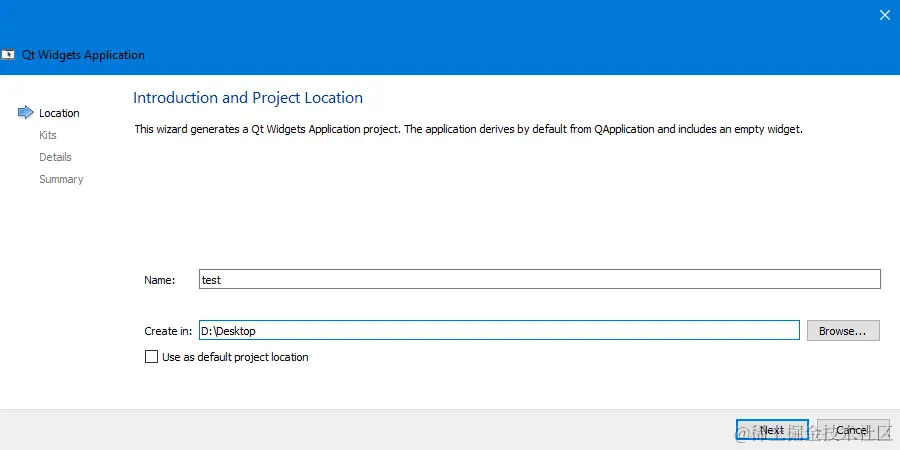The height and width of the screenshot is (450, 900).
Task: Click the wizard description sentence about QApplication
Action: (x=468, y=129)
